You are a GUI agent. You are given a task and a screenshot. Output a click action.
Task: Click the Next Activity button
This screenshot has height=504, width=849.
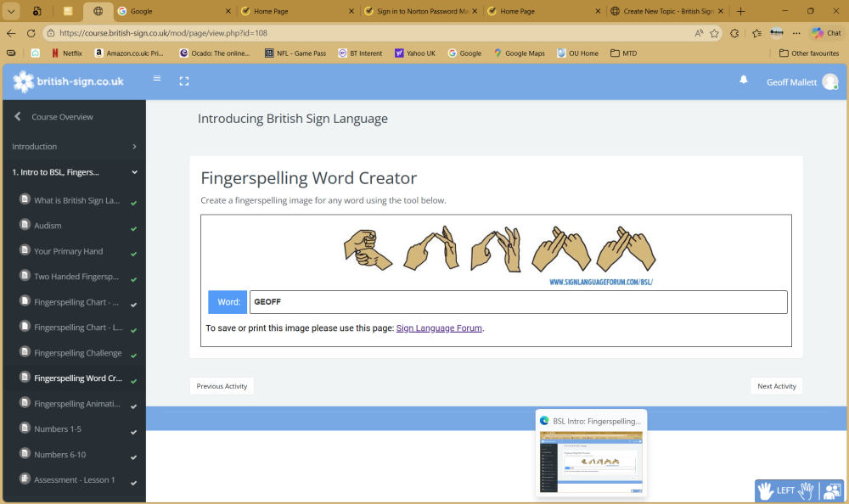(776, 386)
